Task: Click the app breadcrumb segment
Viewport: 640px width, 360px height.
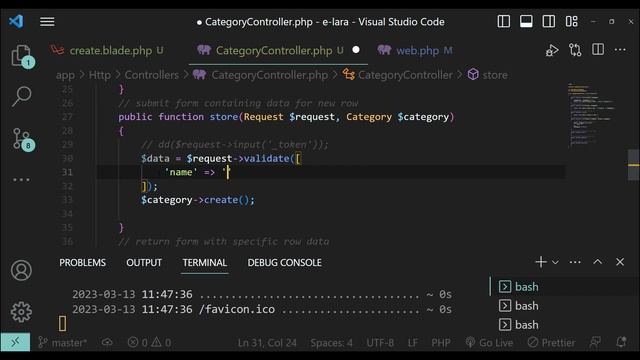Action: pyautogui.click(x=65, y=75)
